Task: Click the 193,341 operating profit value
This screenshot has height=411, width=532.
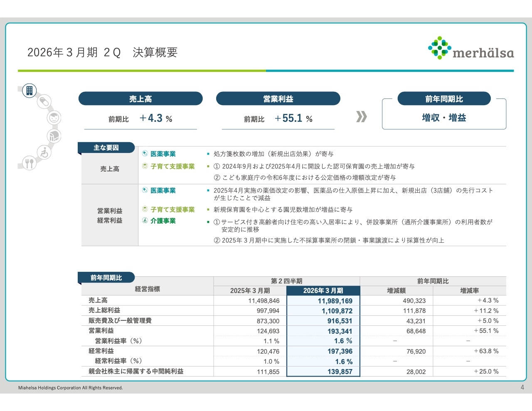Action: coord(340,331)
